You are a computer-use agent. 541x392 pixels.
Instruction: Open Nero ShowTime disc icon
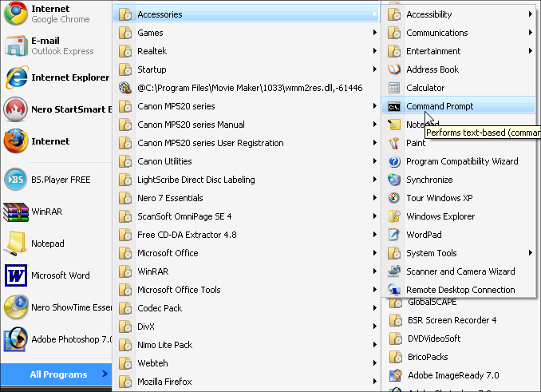pyautogui.click(x=15, y=307)
